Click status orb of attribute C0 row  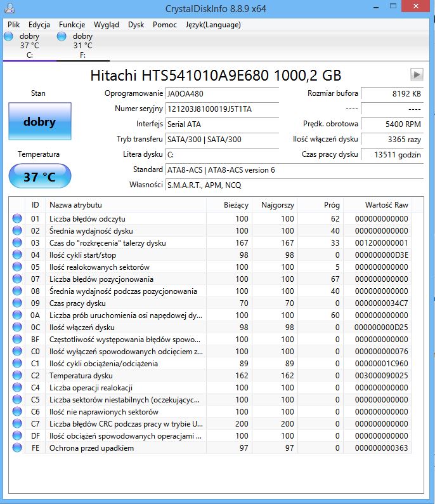coord(17,351)
